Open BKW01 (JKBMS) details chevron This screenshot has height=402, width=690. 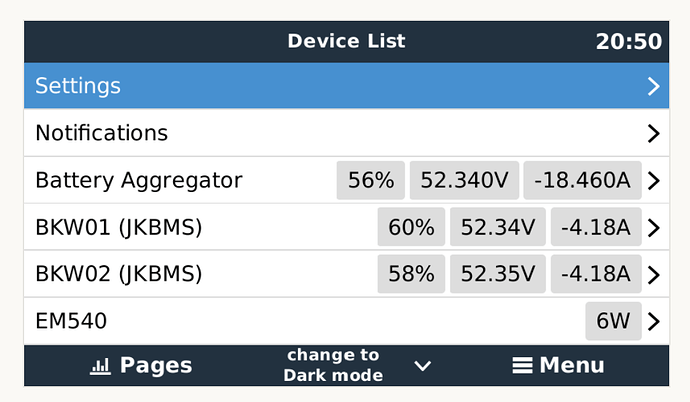(653, 227)
